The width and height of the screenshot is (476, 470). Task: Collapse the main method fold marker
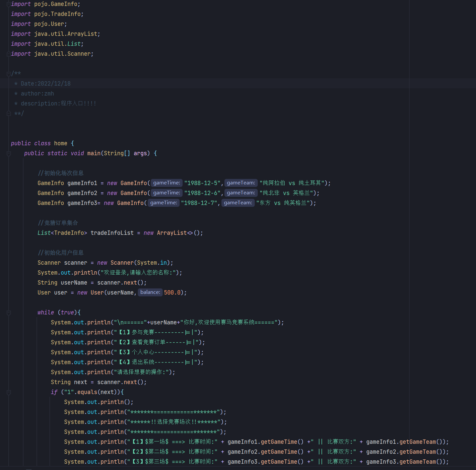click(x=9, y=154)
